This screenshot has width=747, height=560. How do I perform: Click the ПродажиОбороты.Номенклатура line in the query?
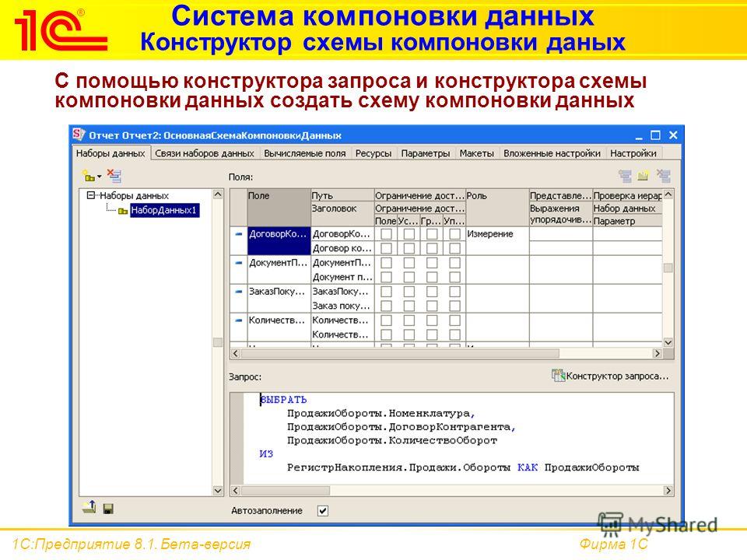[x=381, y=413]
